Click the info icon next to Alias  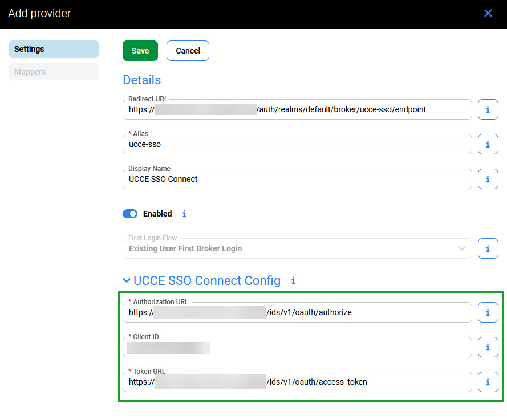point(488,144)
